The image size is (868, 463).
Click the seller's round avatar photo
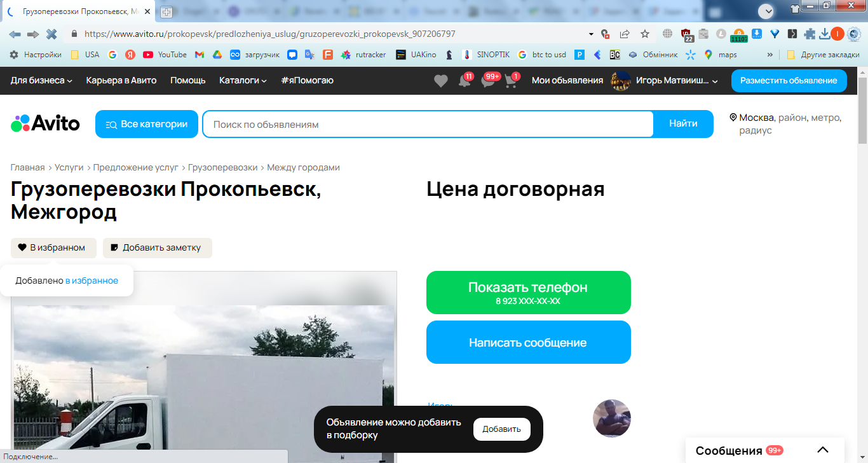point(612,418)
